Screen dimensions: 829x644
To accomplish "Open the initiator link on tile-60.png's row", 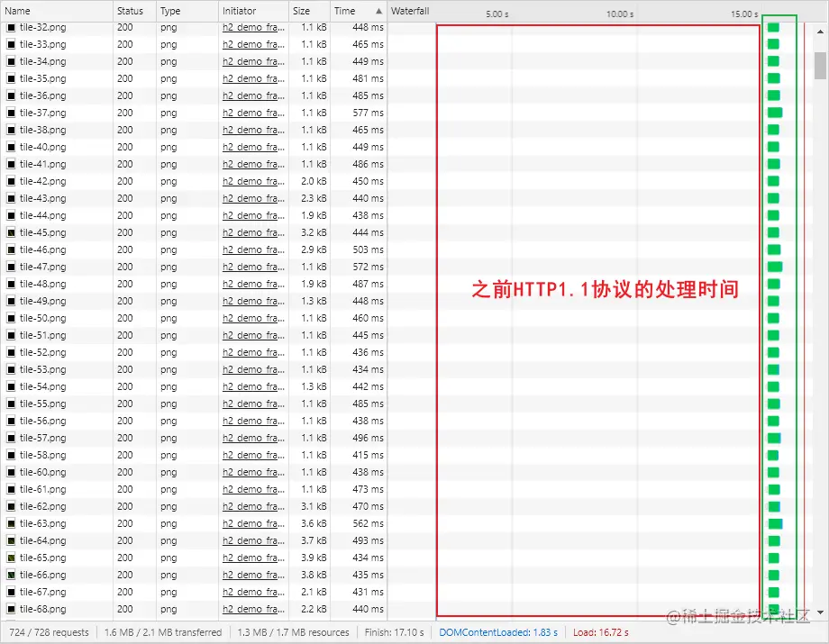I will (251, 472).
